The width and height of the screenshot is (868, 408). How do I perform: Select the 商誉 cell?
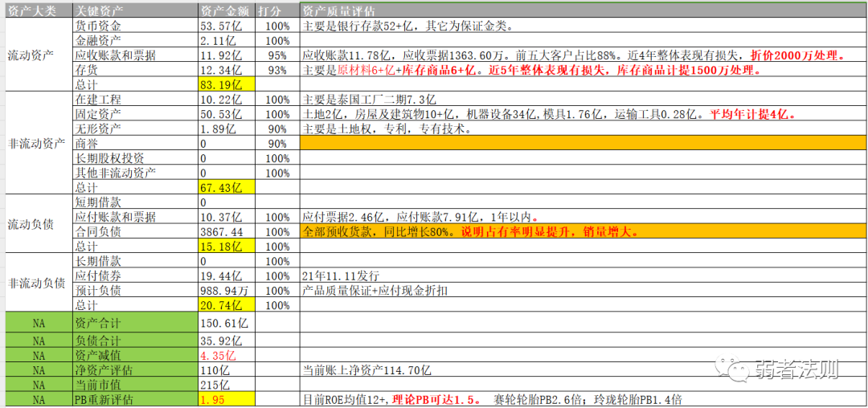tap(136, 144)
